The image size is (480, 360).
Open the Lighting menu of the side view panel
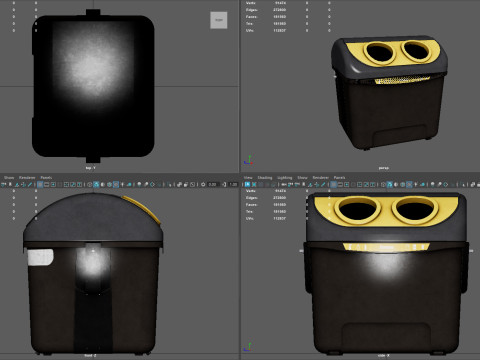pyautogui.click(x=284, y=177)
